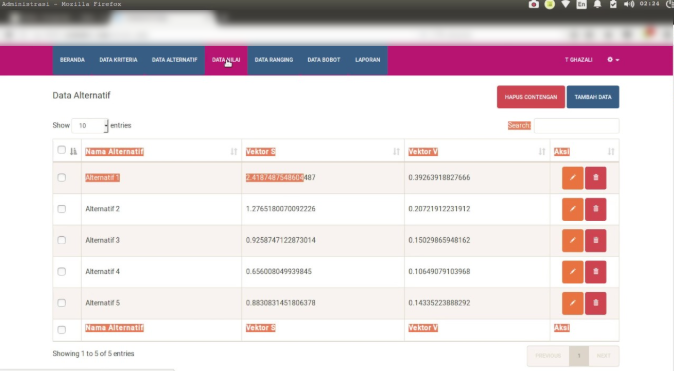Delete Alternatif 3 with trash icon

595,240
